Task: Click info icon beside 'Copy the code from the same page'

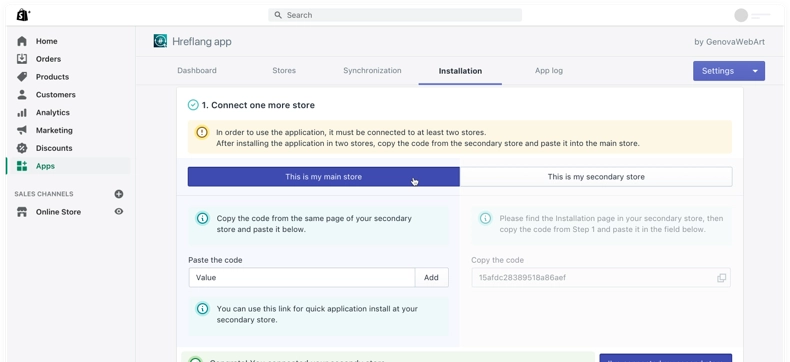Action: click(x=202, y=219)
